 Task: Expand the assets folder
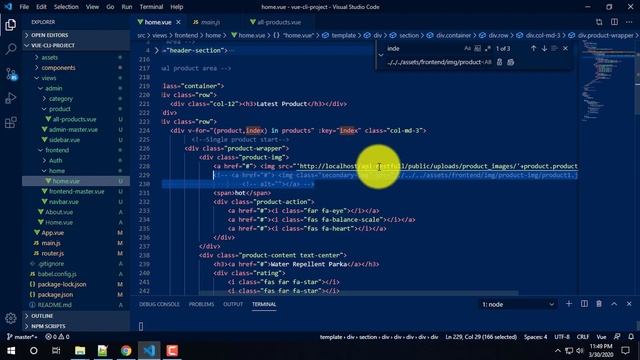(76, 58)
